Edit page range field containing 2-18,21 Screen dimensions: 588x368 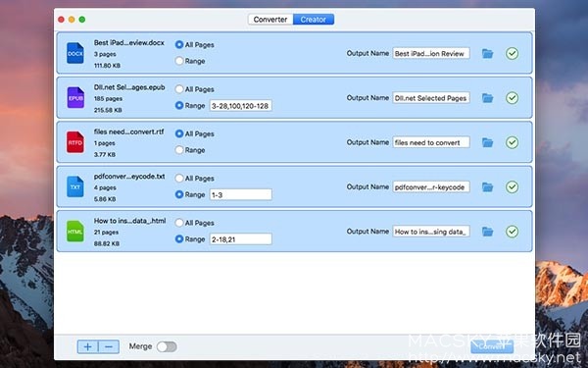241,239
